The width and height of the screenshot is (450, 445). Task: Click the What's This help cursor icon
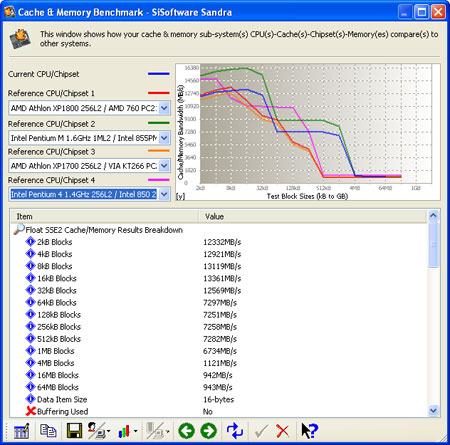310,431
